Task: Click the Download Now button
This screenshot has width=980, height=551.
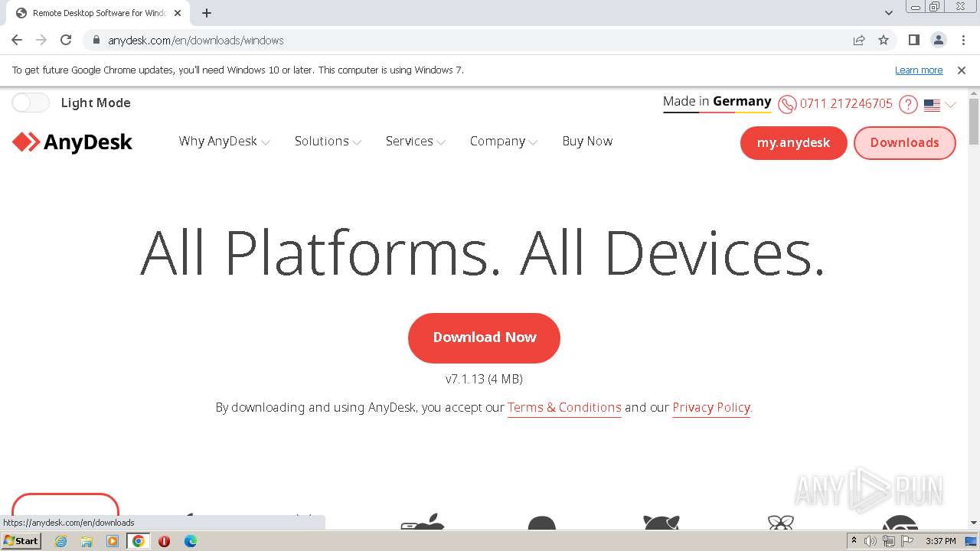Action: (x=484, y=337)
